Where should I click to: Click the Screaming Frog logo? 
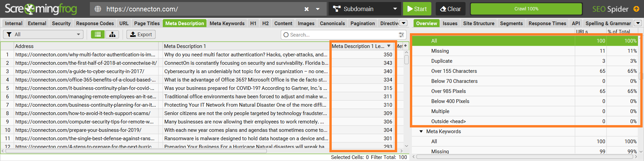click(x=41, y=9)
